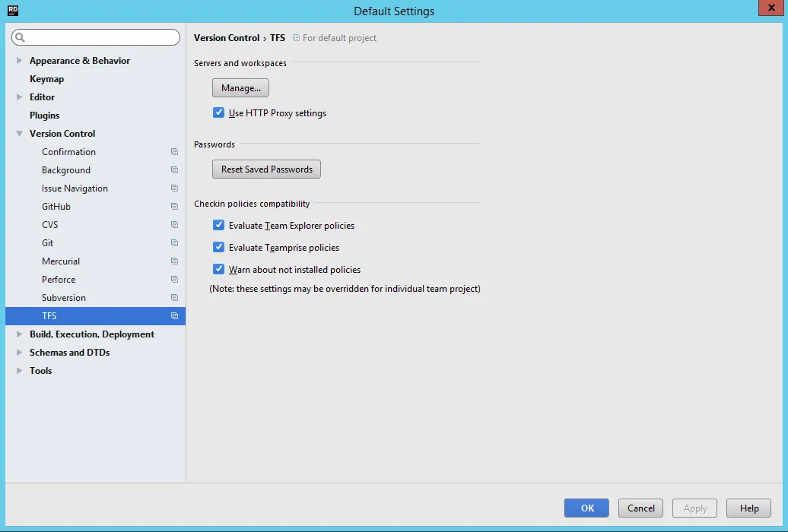Open the Git settings page
Image resolution: width=788 pixels, height=532 pixels.
point(48,243)
